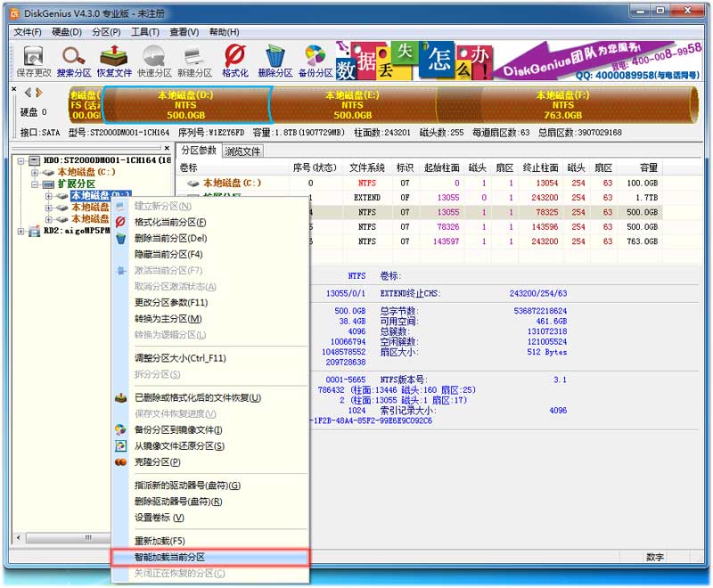
Task: Collapse the 扩展分区 tree node
Action: point(35,184)
